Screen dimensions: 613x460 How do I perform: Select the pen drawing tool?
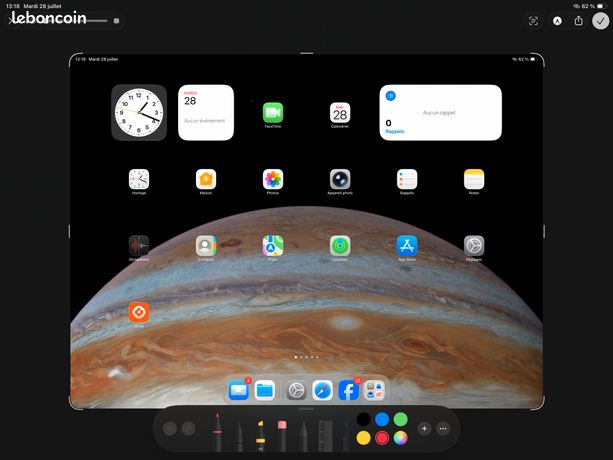pos(217,432)
